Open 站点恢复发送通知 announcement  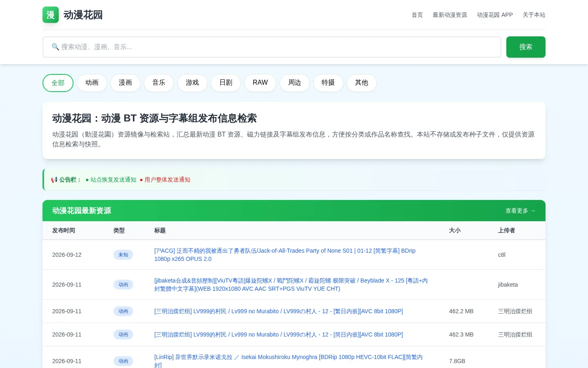point(111,180)
